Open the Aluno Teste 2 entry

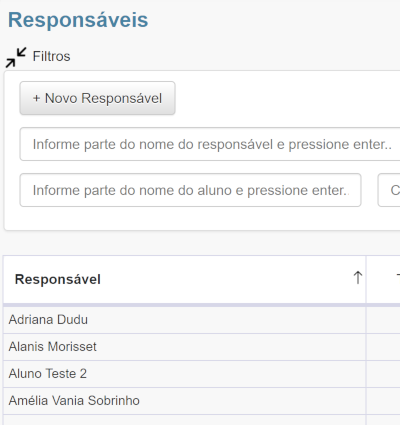[48, 374]
